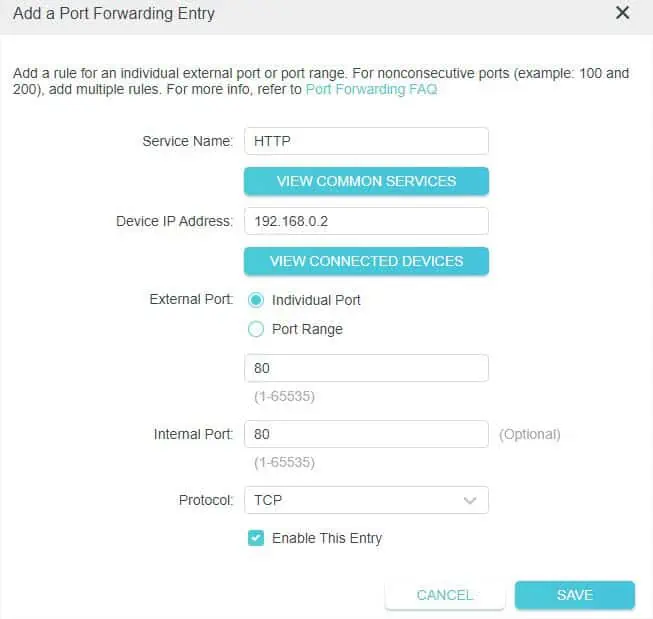Viewport: 653px width, 619px height.
Task: Cancel the port forwarding entry
Action: pyautogui.click(x=444, y=595)
